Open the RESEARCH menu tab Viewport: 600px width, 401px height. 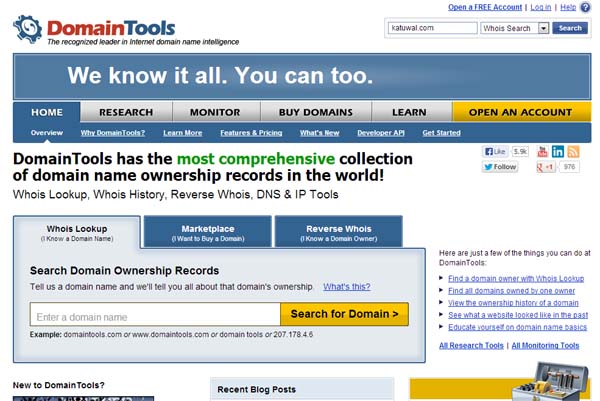pos(125,112)
